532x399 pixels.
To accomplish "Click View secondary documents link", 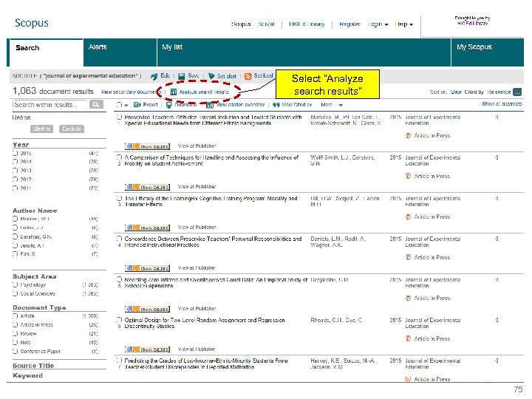I will coord(131,92).
